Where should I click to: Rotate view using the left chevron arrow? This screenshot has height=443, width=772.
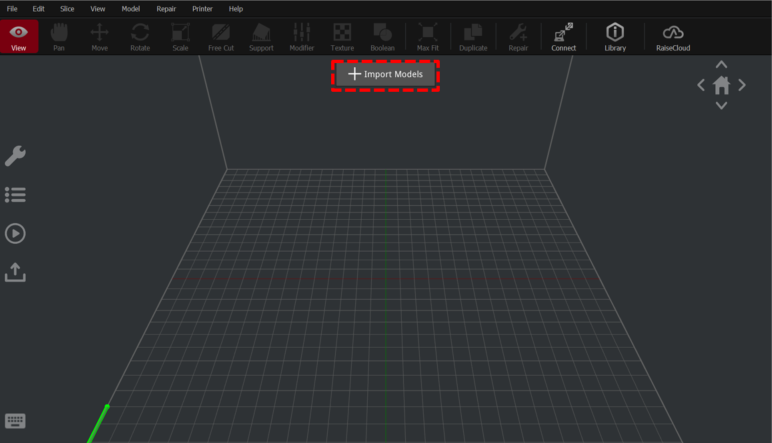click(701, 86)
